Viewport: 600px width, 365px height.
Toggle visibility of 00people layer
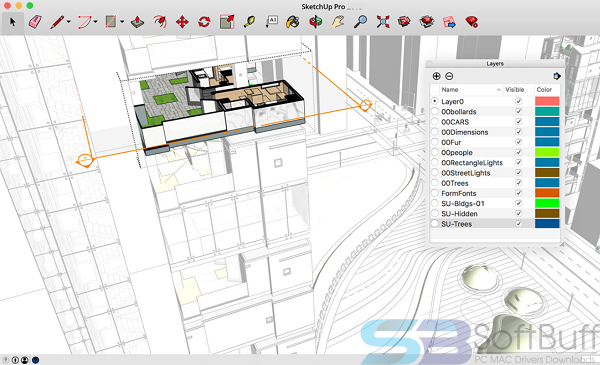coord(518,152)
